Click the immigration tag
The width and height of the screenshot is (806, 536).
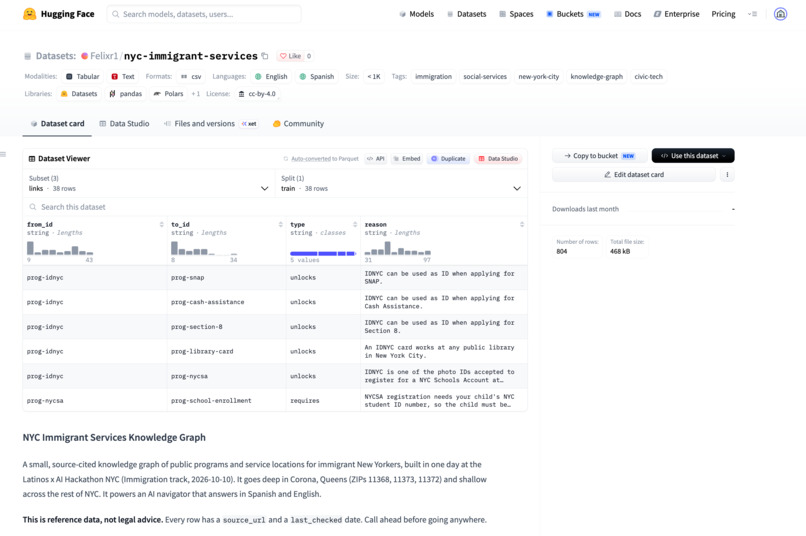click(x=433, y=76)
